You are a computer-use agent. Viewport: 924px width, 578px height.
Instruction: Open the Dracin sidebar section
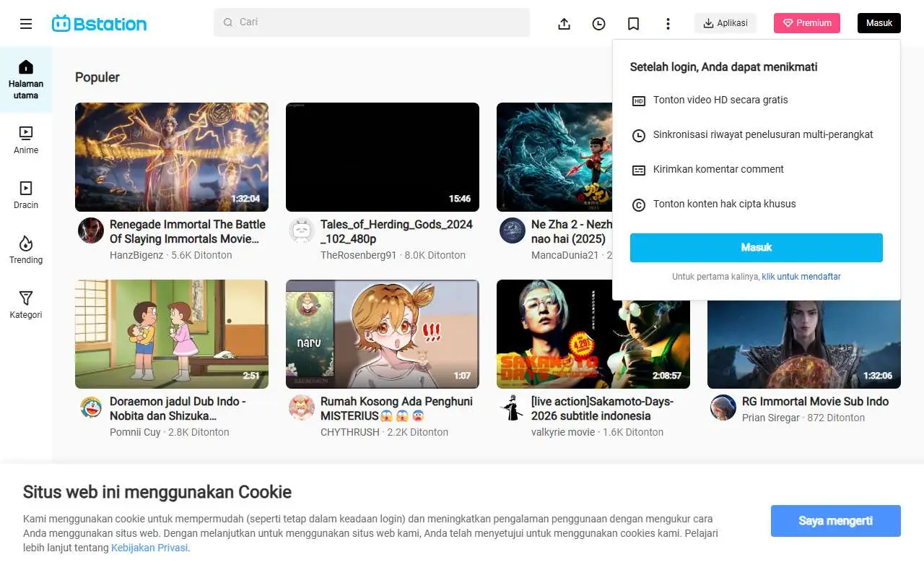tap(26, 195)
